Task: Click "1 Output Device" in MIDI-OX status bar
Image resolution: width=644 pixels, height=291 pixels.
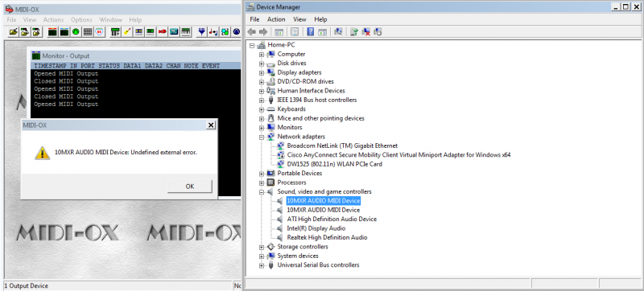Action: (x=27, y=285)
